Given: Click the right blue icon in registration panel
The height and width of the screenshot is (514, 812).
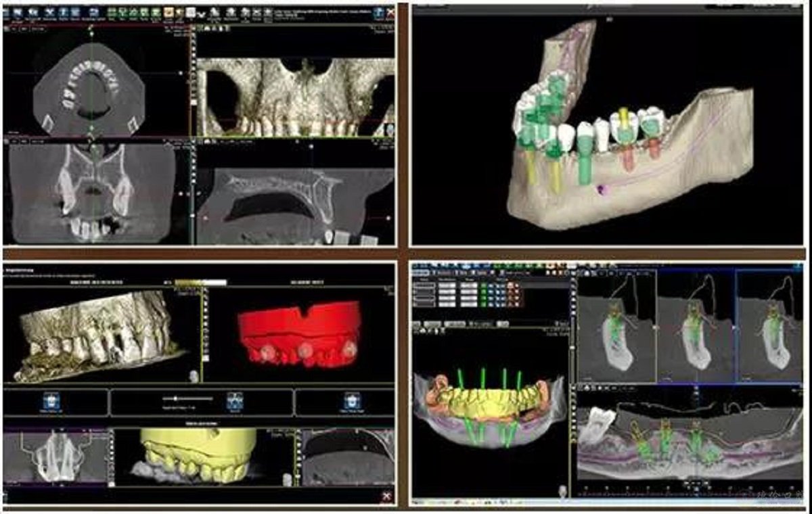Looking at the screenshot, I should click(351, 399).
